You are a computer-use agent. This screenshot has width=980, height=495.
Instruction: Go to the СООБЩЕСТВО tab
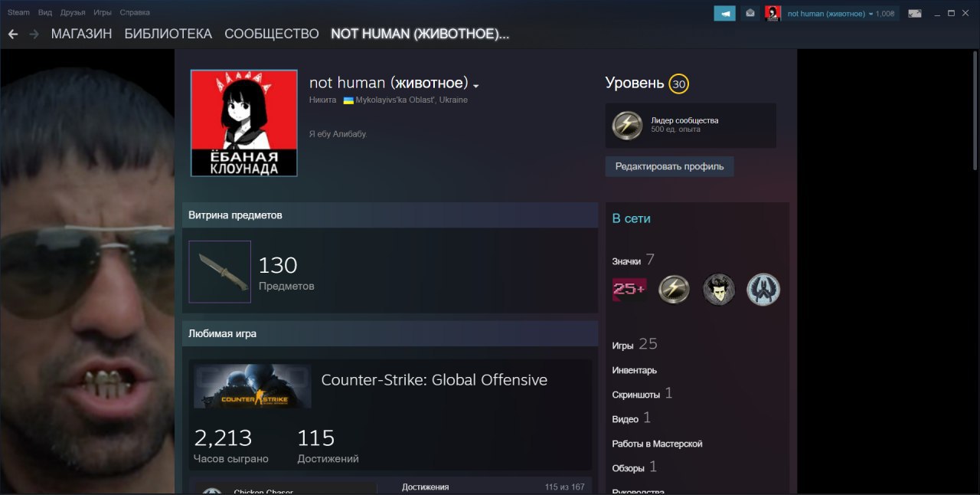[272, 34]
